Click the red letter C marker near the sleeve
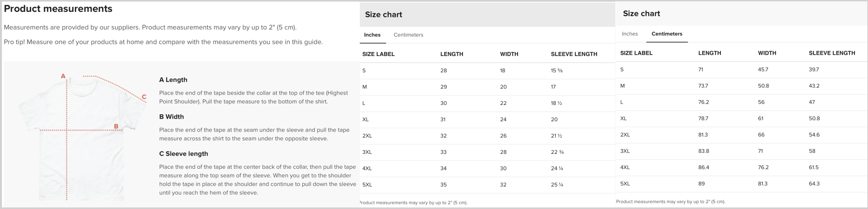The height and width of the screenshot is (209, 868). coord(144,97)
